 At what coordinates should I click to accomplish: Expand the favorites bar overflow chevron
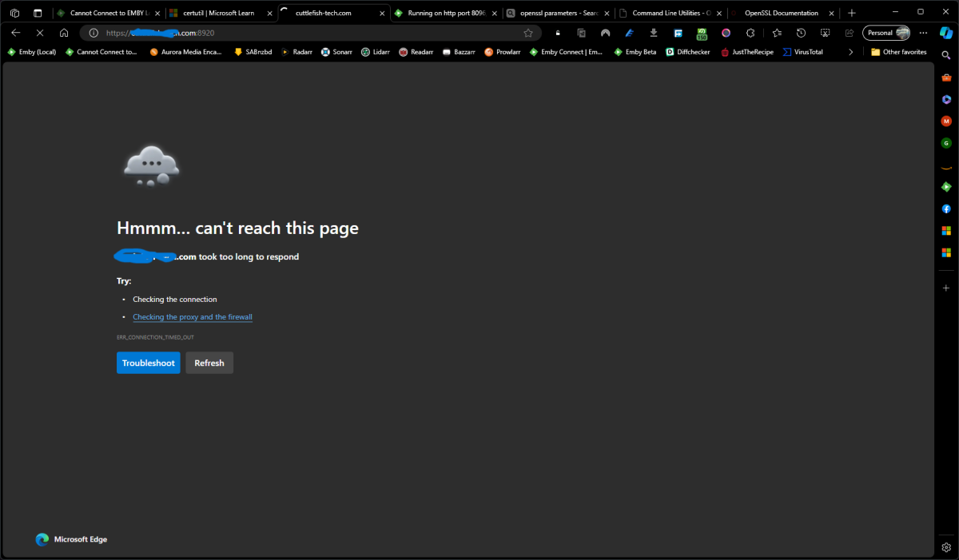tap(850, 51)
